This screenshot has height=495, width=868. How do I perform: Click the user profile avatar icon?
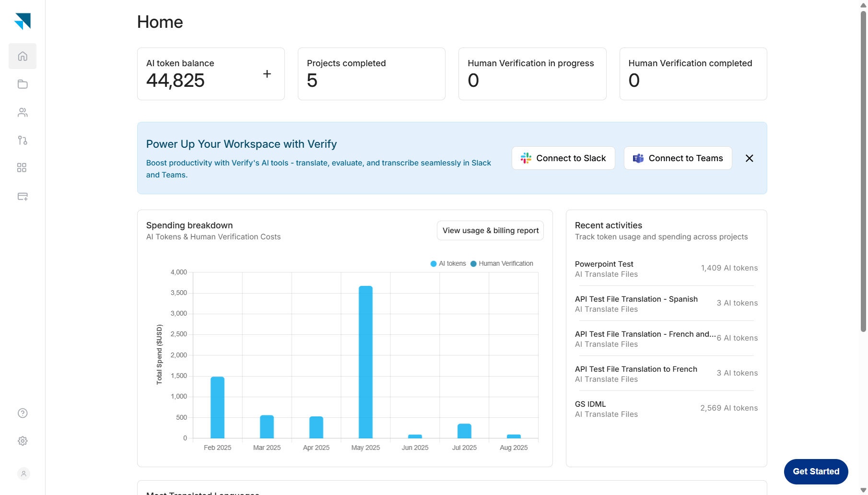click(23, 474)
